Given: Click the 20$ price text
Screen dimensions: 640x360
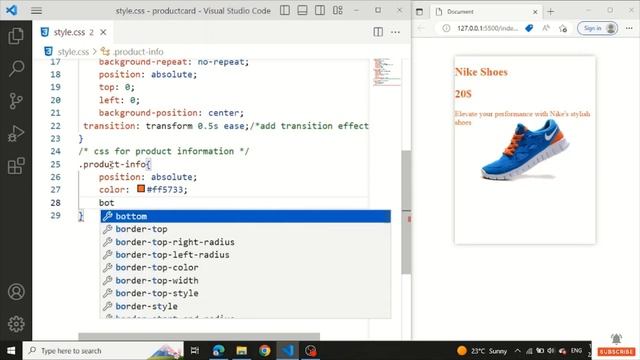Looking at the screenshot, I should pos(463,94).
